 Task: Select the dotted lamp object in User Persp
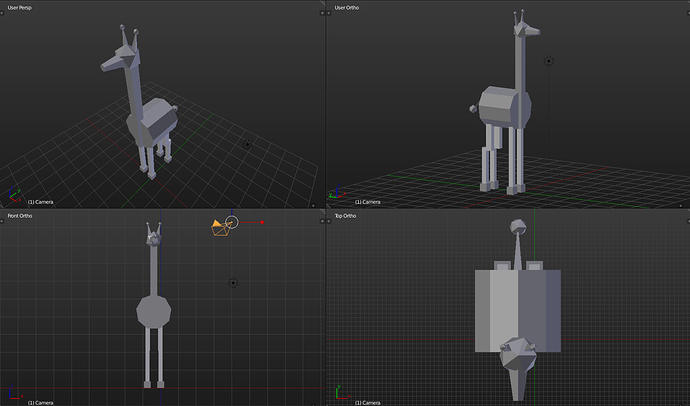pyautogui.click(x=248, y=144)
